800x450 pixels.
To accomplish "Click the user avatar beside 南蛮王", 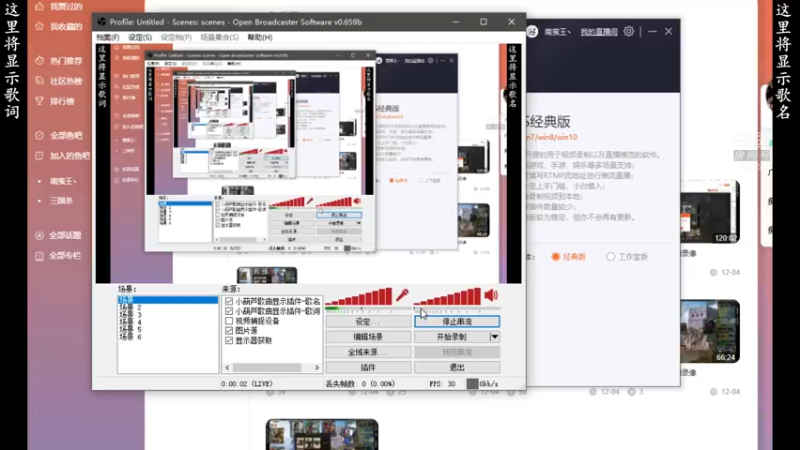I will pyautogui.click(x=532, y=32).
